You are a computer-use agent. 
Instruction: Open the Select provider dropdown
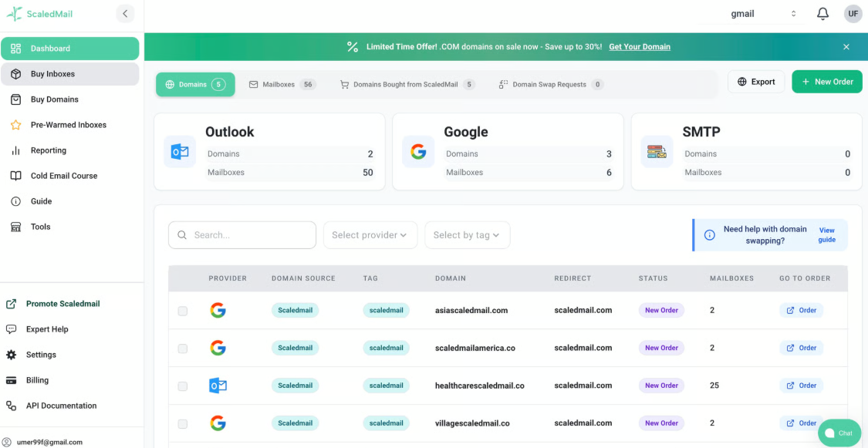(x=370, y=235)
